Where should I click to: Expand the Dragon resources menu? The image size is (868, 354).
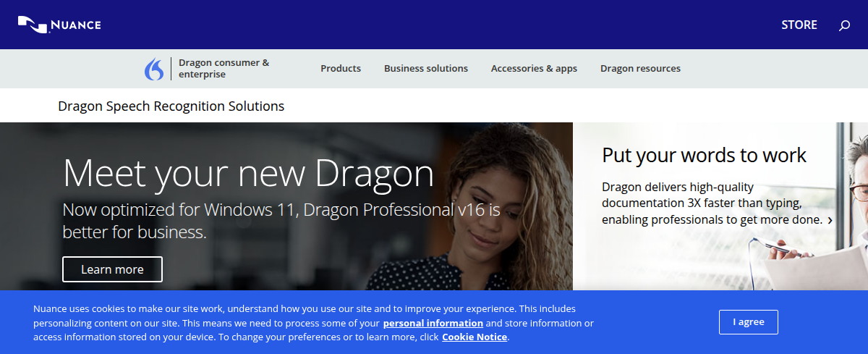640,69
